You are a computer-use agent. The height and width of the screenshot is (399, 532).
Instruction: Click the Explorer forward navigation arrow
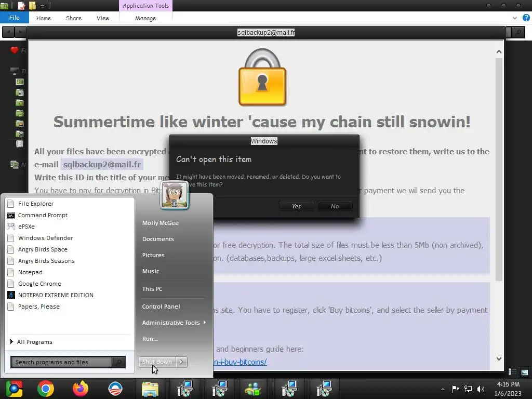tap(20, 32)
